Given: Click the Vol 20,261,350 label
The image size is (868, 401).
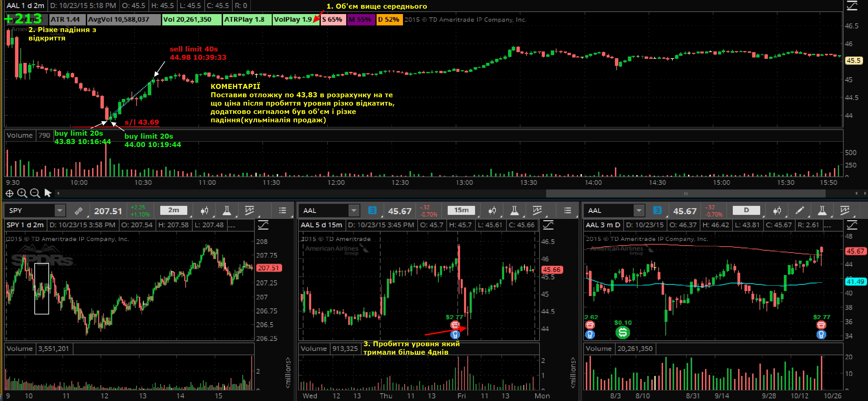Looking at the screenshot, I should pos(192,20).
